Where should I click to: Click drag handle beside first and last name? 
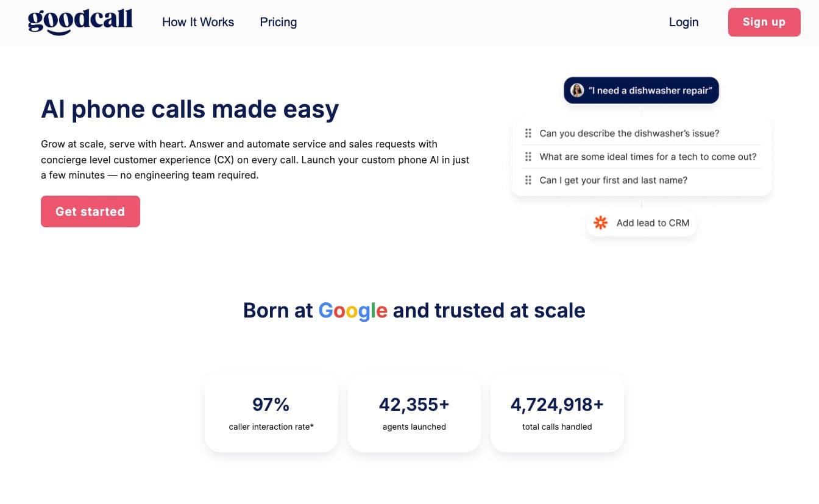[x=528, y=180]
